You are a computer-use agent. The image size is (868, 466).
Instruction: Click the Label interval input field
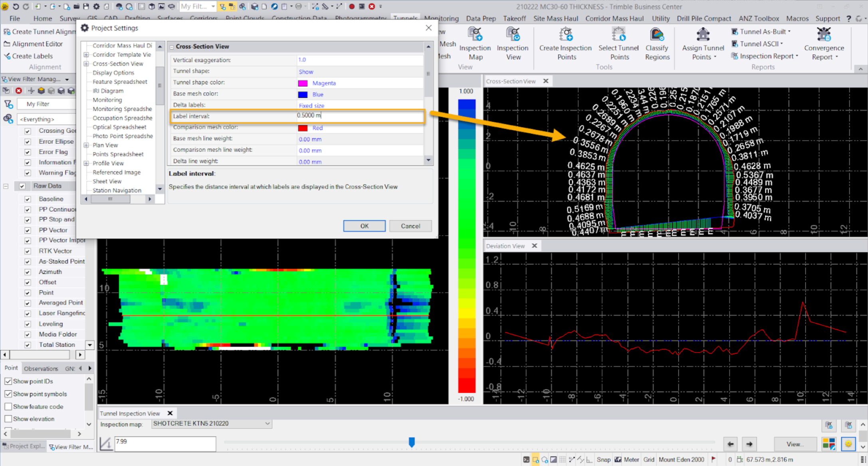click(x=359, y=116)
